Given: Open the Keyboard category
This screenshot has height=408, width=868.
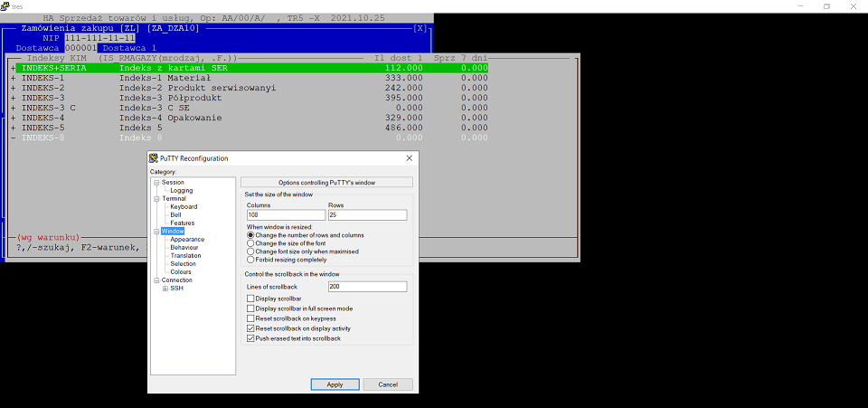Looking at the screenshot, I should [184, 206].
